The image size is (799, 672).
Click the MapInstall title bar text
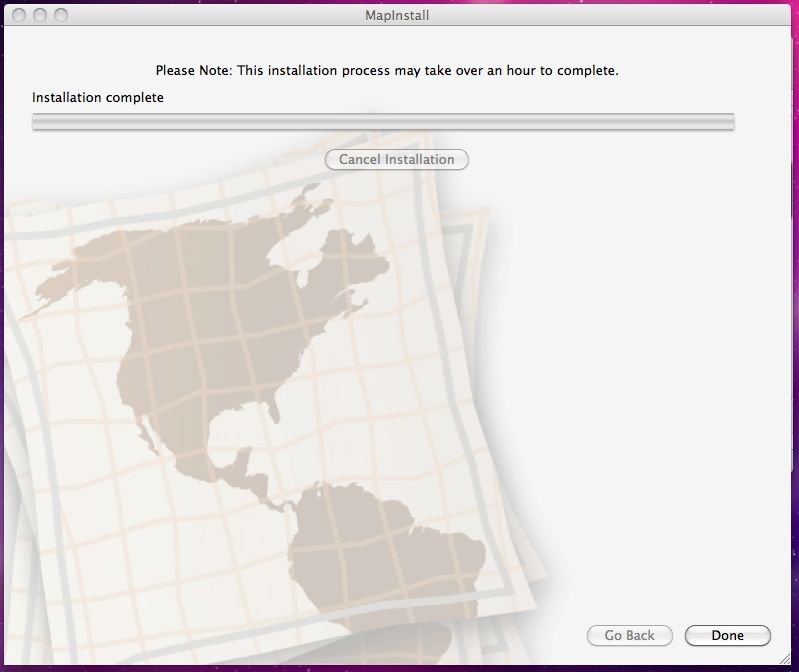click(x=398, y=15)
